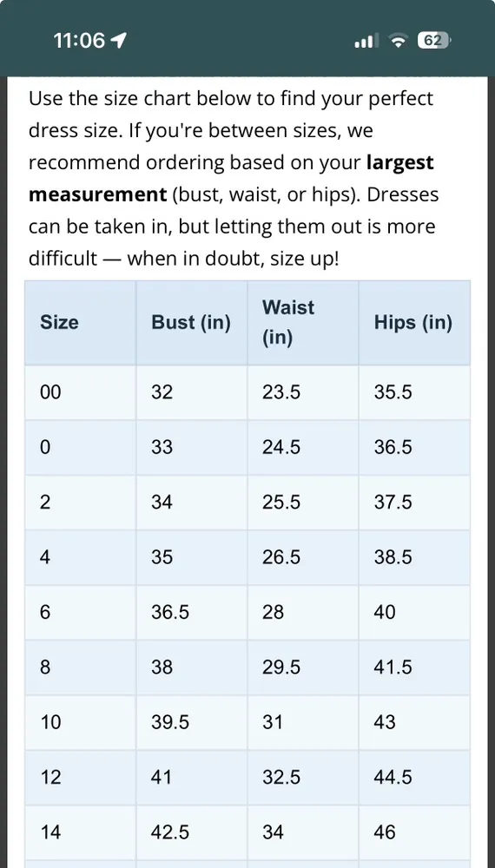Select the Bust (in) column header

point(191,322)
